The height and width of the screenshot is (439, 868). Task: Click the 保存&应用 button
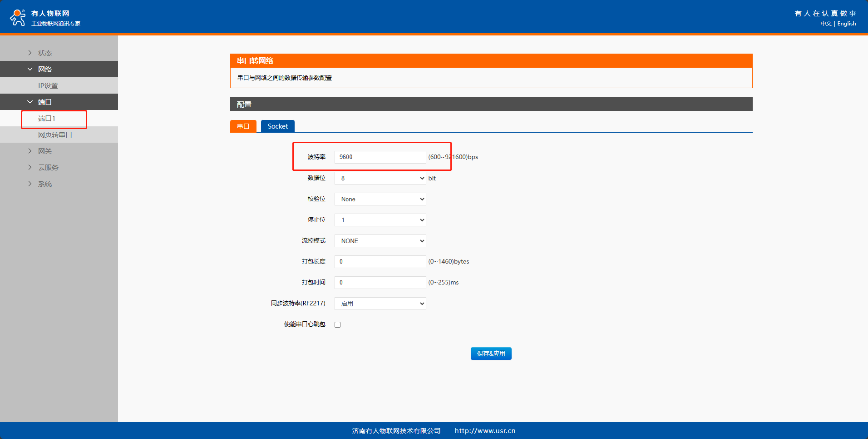pyautogui.click(x=491, y=354)
